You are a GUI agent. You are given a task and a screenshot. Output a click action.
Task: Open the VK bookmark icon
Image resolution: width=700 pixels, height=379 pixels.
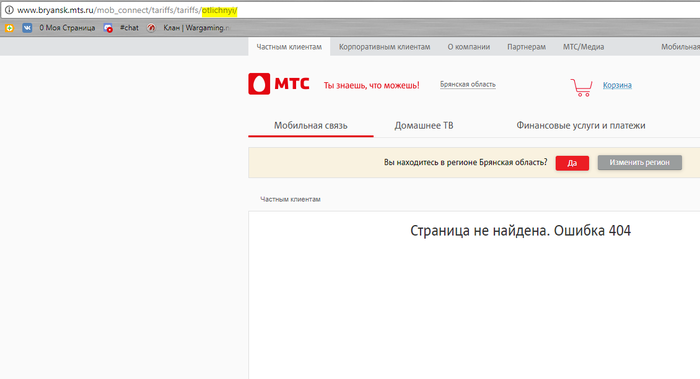(x=27, y=28)
